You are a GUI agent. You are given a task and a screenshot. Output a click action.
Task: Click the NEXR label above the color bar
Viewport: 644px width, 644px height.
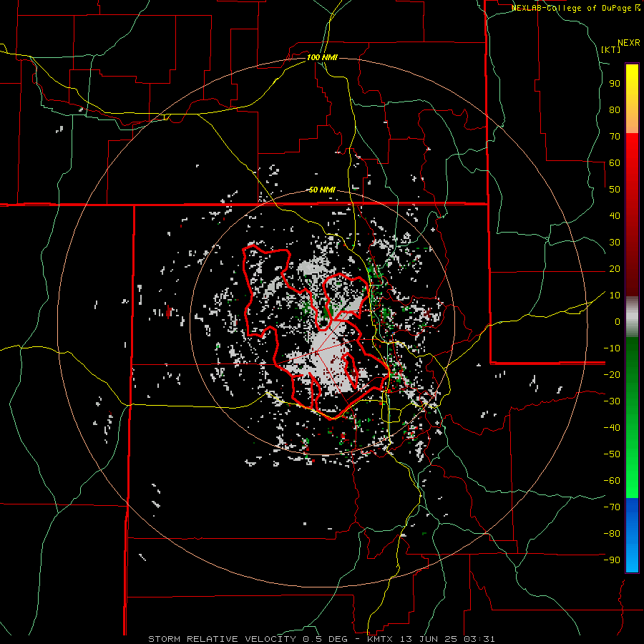(629, 43)
